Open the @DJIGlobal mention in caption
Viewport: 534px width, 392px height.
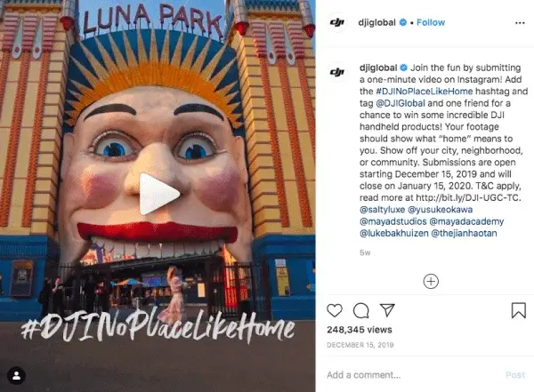(400, 103)
